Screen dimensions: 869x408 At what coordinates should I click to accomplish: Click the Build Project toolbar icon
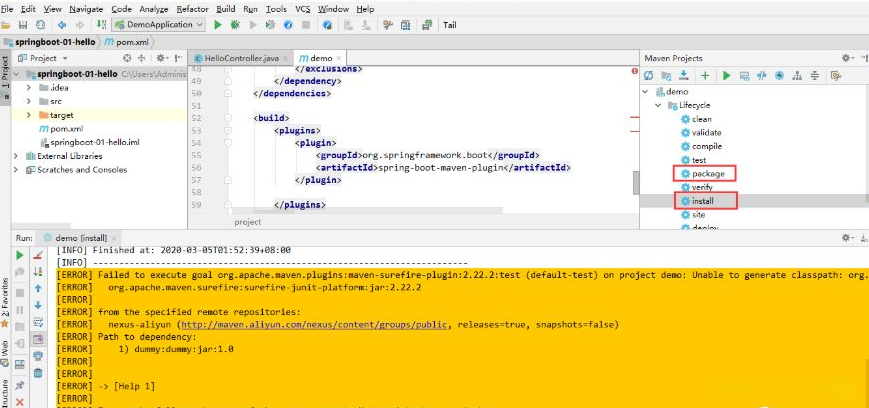click(101, 25)
